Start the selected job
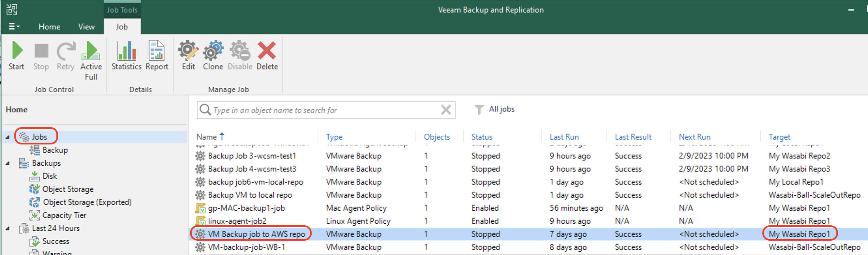 click(x=17, y=55)
